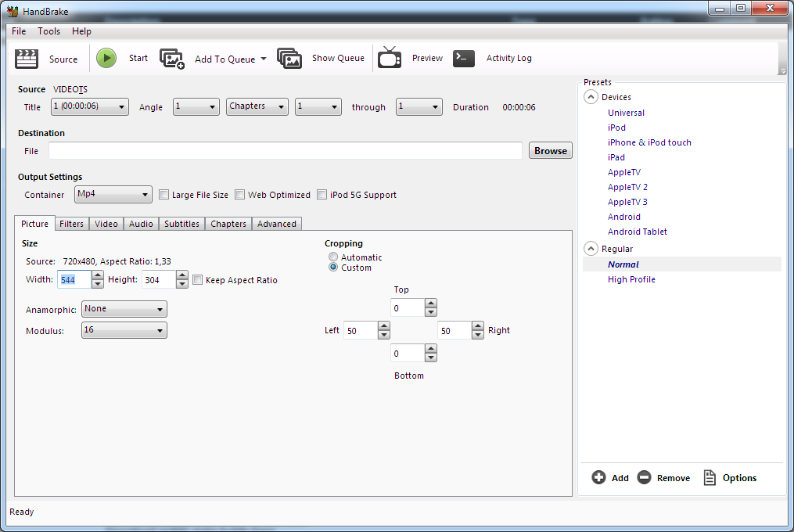Open the Add To Queue dropdown arrow

(264, 59)
